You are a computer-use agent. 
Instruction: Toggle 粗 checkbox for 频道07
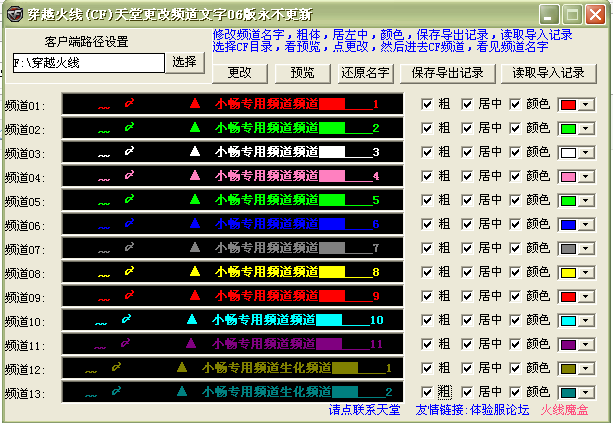[427, 248]
